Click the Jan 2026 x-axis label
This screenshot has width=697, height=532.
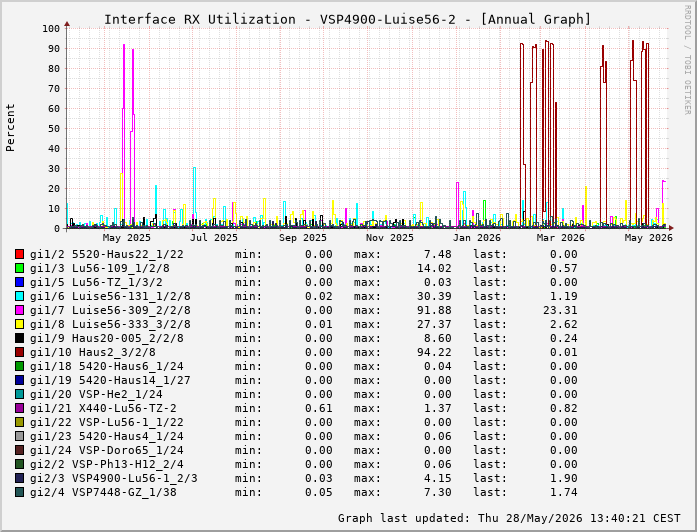tap(477, 238)
